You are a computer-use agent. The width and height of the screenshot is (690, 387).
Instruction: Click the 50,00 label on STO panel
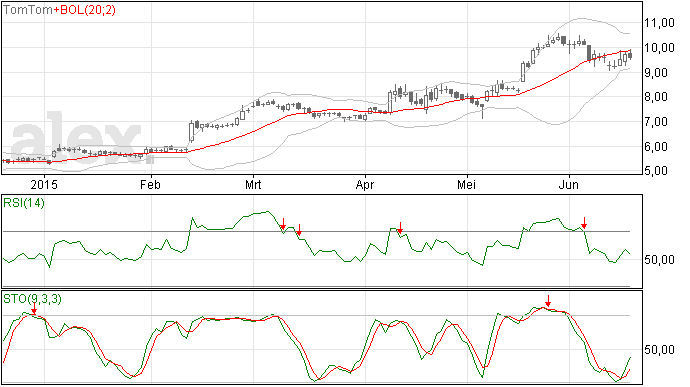[659, 350]
